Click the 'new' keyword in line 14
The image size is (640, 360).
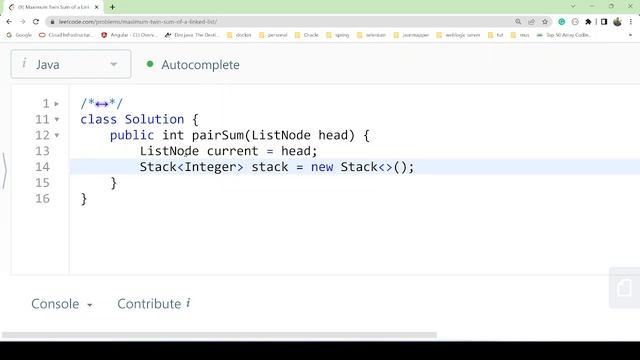point(322,167)
